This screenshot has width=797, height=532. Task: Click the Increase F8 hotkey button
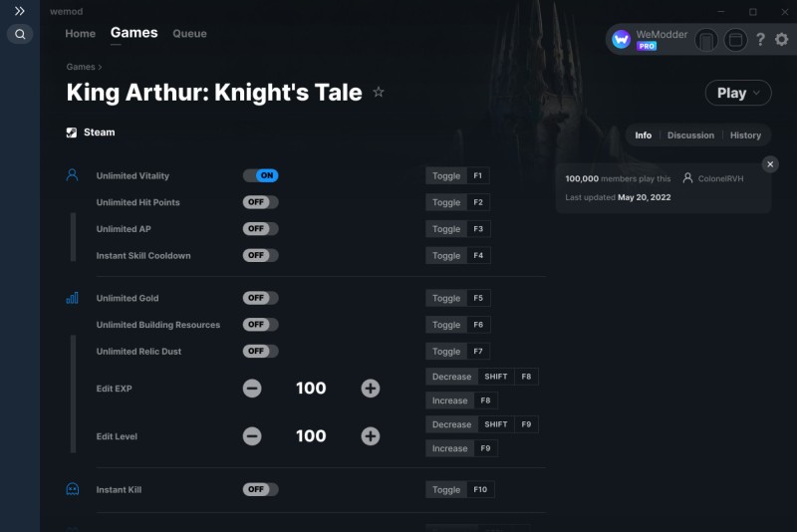(x=461, y=400)
